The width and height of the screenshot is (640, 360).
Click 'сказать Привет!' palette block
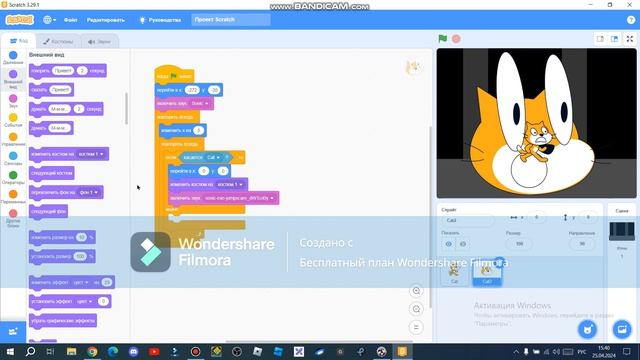[51, 90]
